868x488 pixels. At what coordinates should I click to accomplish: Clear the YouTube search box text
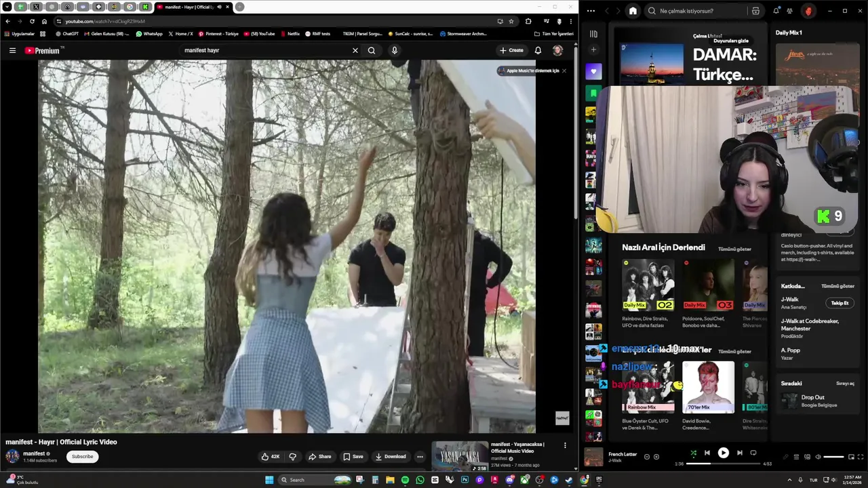coord(355,50)
